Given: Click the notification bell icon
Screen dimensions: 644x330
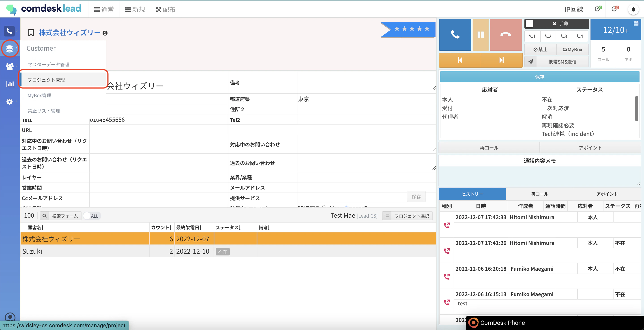Looking at the screenshot, I should pyautogui.click(x=633, y=10).
